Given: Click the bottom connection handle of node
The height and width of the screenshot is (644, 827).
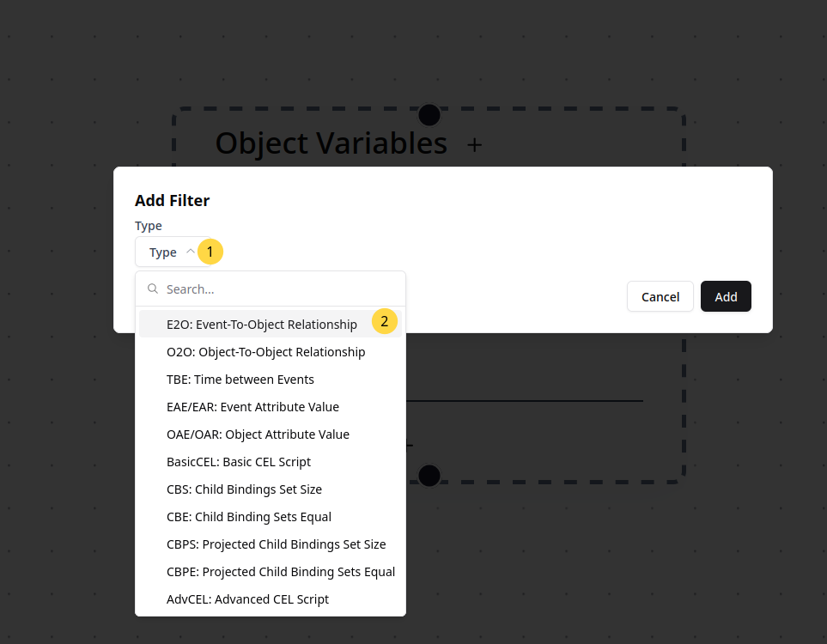Looking at the screenshot, I should click(x=429, y=475).
